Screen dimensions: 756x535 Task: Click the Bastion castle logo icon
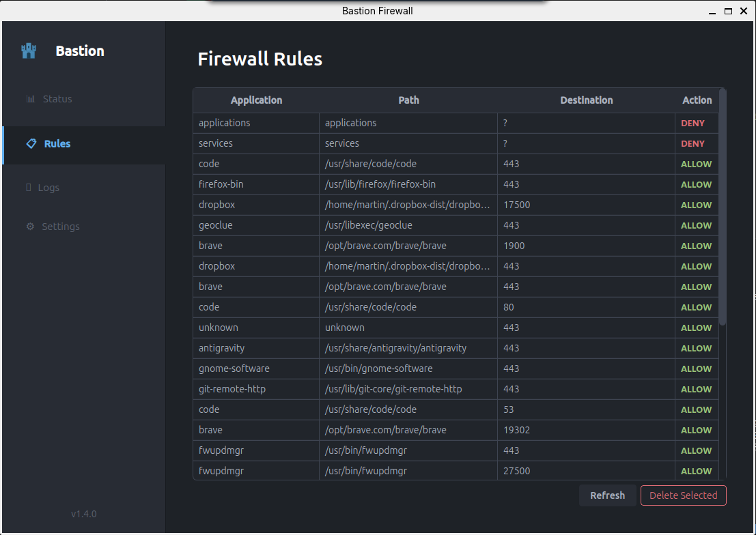[x=29, y=51]
